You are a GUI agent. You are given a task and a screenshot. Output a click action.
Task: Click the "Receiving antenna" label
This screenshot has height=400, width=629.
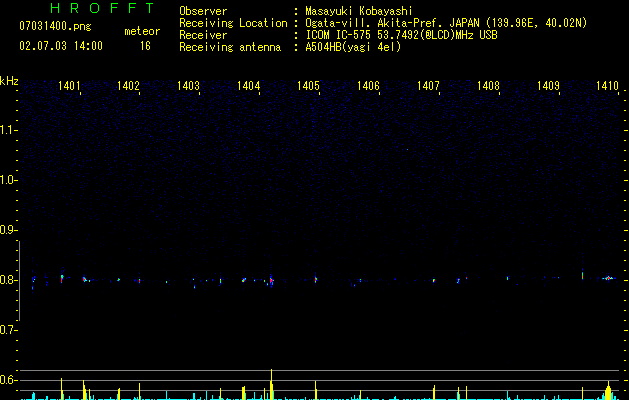[230, 47]
